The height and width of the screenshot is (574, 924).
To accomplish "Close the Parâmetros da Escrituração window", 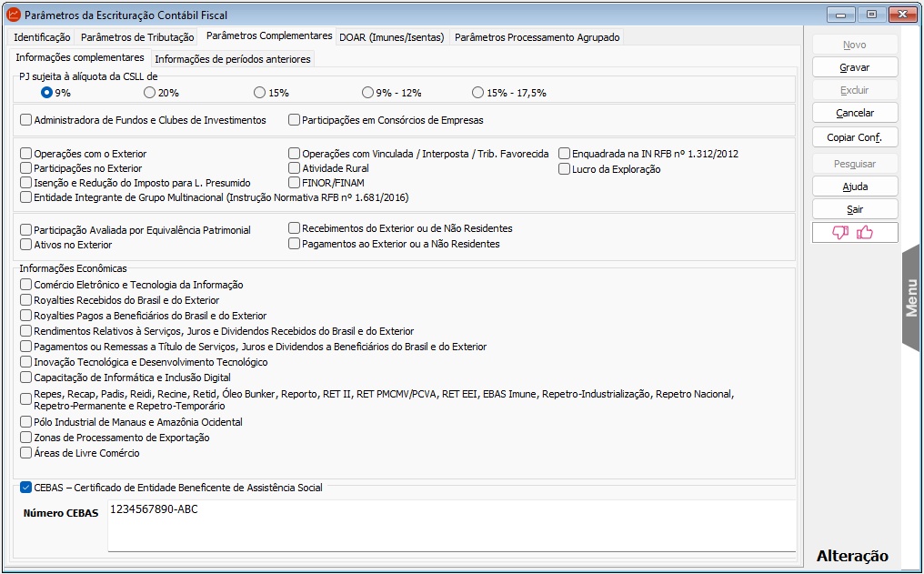I will [902, 15].
